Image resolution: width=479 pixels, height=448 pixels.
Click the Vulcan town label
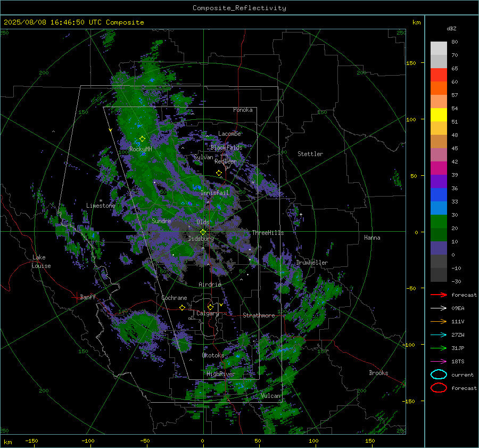(270, 396)
